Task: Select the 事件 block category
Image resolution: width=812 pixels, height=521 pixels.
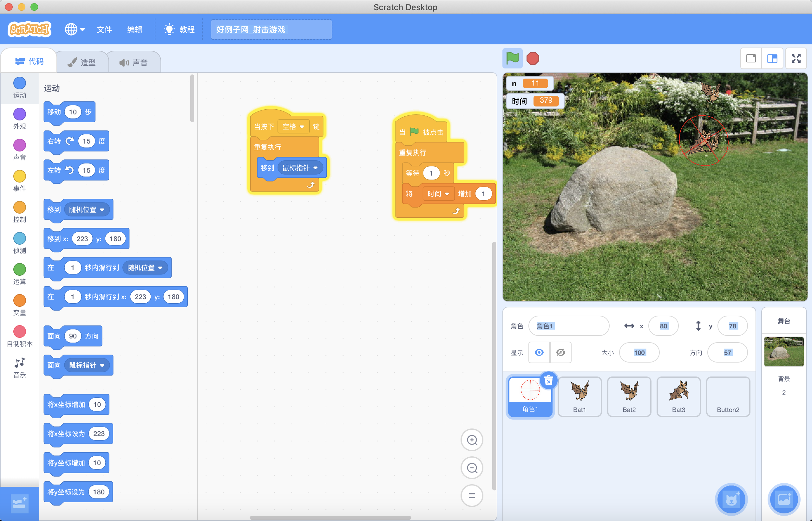Action: (x=20, y=181)
